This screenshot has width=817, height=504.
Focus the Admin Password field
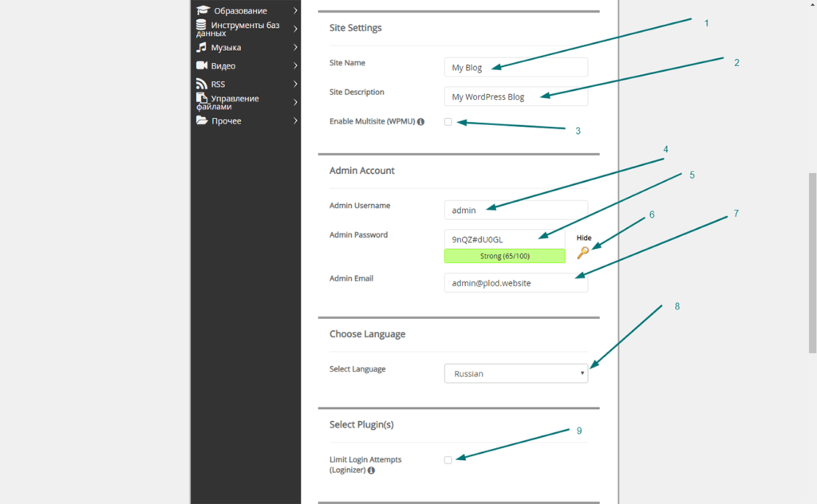pyautogui.click(x=504, y=239)
